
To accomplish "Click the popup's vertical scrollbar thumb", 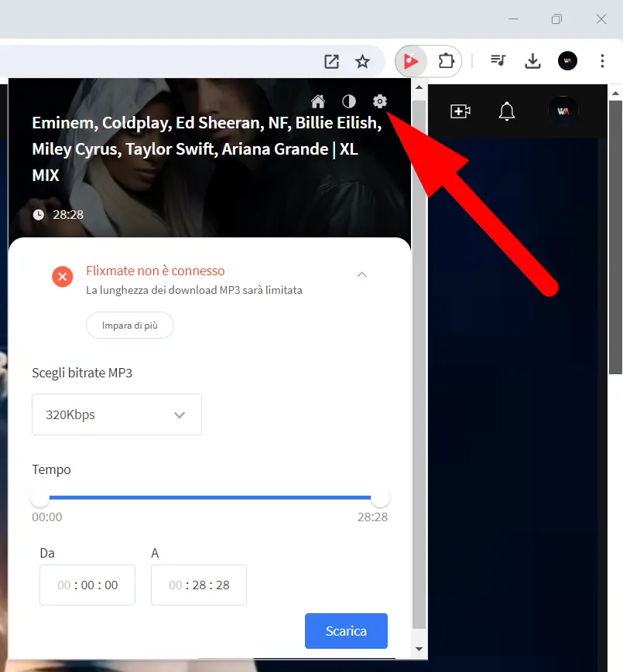I will (x=419, y=364).
